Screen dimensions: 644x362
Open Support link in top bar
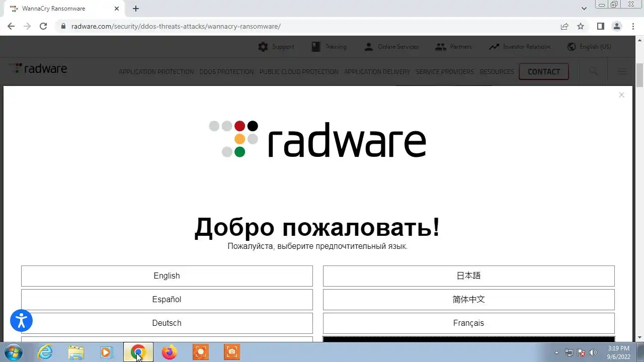point(276,47)
